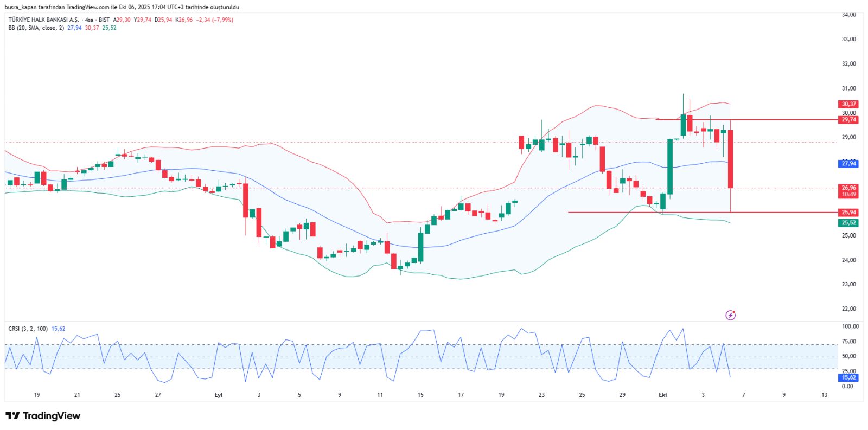
Task: Open the TradingView logo at bottom left
Action: 43,416
